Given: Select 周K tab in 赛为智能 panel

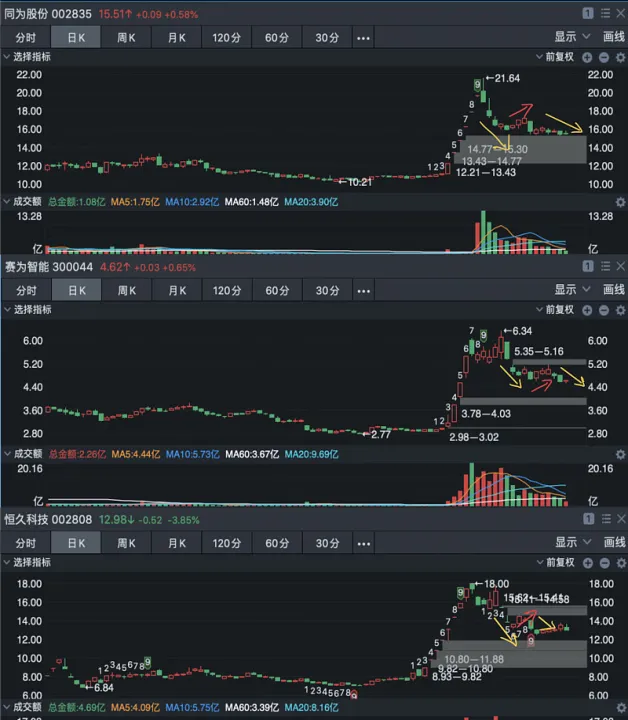Looking at the screenshot, I should click(x=127, y=291).
